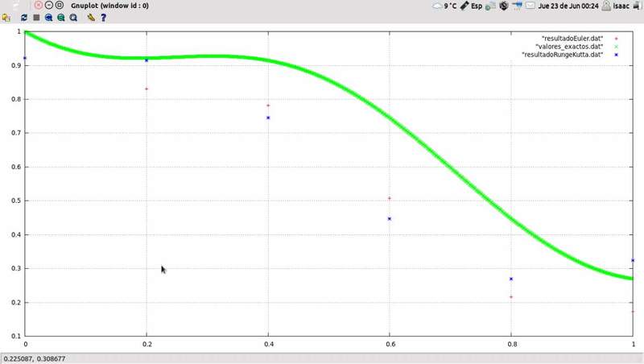Click the x-axis label 0.8
The width and height of the screenshot is (644, 364).
tap(512, 345)
